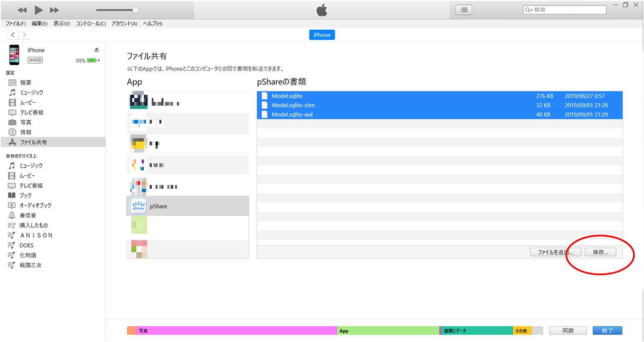Viewport: 644px width, 342px height.
Task: Open the 編集(E) menu
Action: pos(40,23)
